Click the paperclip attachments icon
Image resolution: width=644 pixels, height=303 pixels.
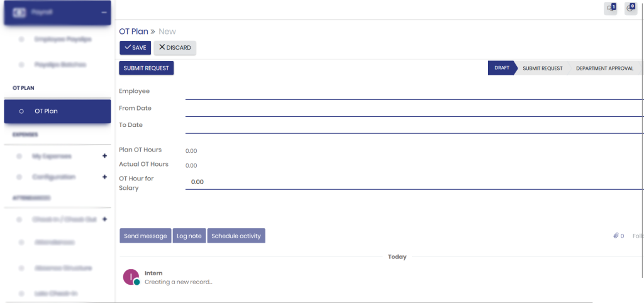(x=616, y=236)
